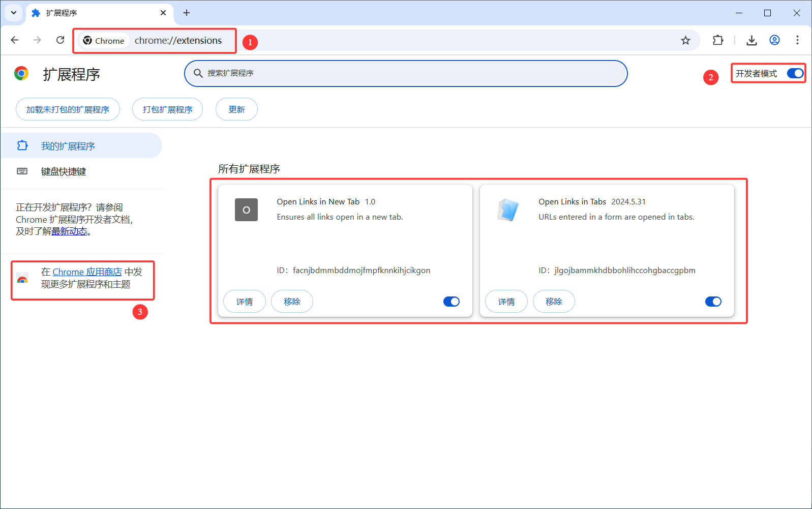This screenshot has width=812, height=509.
Task: Select 键盘快捷键 in sidebar
Action: point(81,171)
